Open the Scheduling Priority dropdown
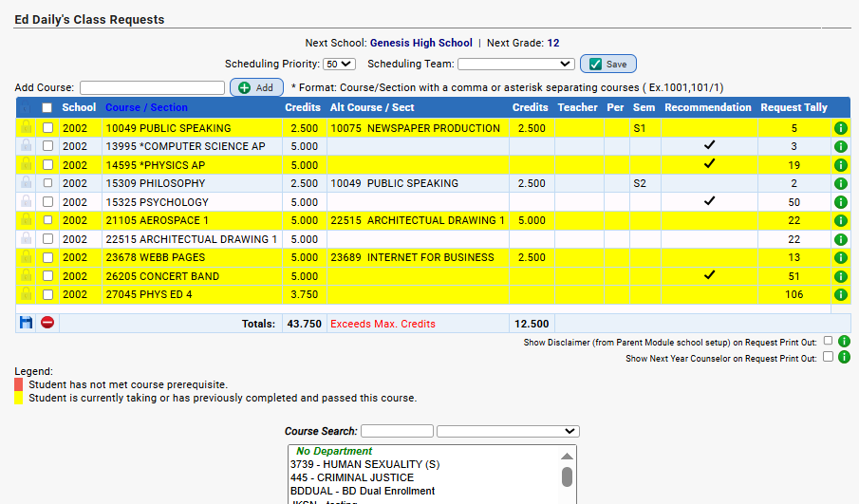 pos(339,65)
